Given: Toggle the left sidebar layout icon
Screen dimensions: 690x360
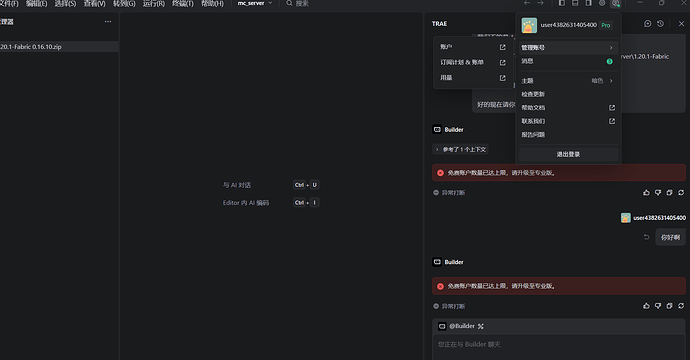Looking at the screenshot, I should (562, 3).
